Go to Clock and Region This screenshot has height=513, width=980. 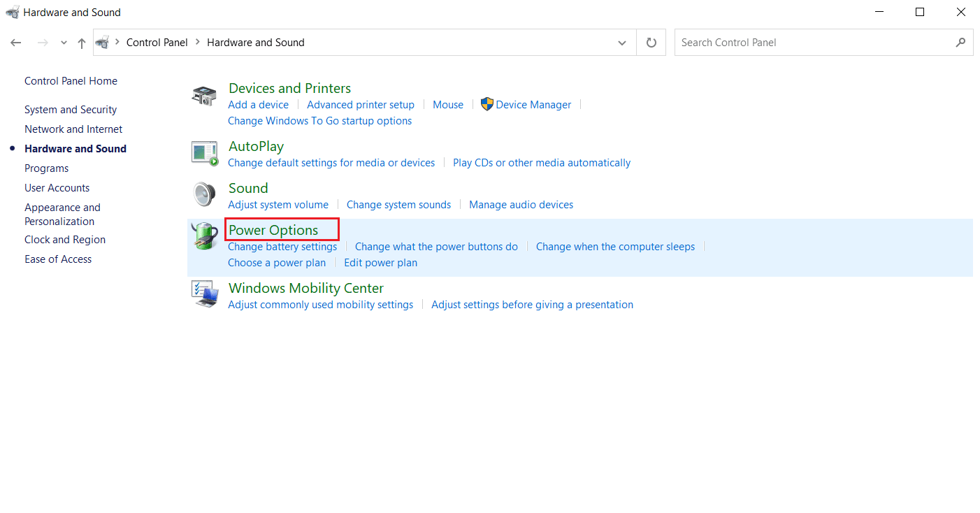[x=65, y=240]
